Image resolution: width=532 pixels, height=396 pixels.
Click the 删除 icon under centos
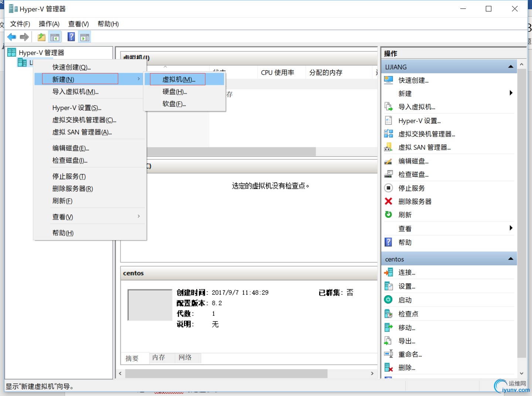[389, 368]
